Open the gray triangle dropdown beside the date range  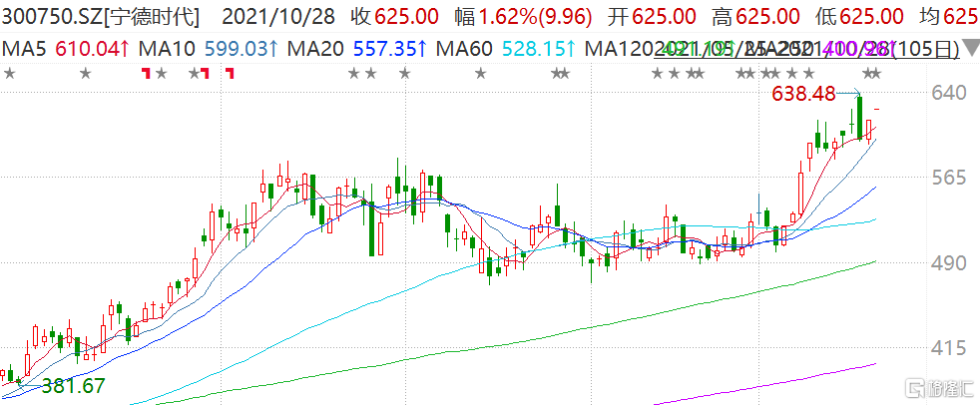click(971, 48)
